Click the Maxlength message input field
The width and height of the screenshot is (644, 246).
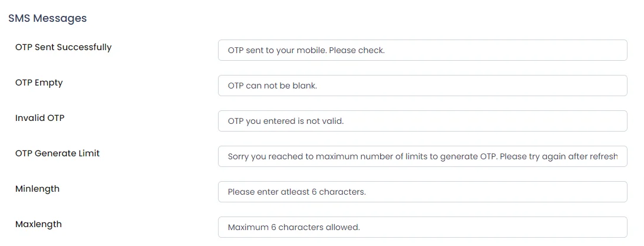point(422,227)
